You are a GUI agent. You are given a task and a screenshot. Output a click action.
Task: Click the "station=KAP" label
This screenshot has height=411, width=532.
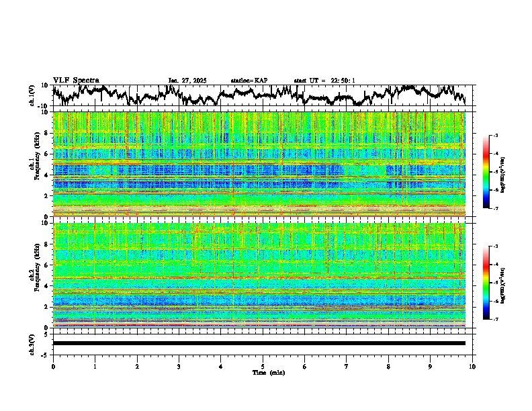[249, 81]
